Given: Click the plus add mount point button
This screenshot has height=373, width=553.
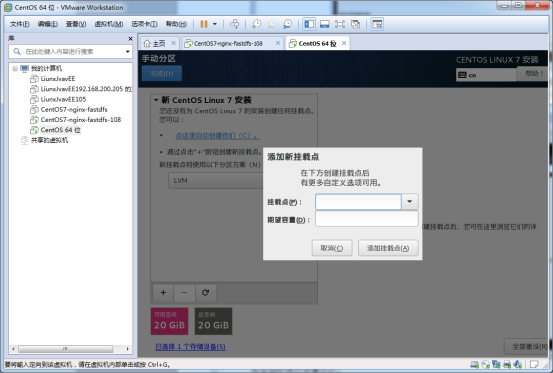Looking at the screenshot, I should [163, 293].
